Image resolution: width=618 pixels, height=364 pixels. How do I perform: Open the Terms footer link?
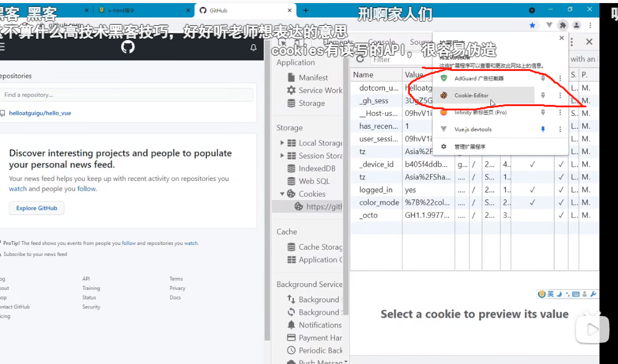click(x=176, y=279)
